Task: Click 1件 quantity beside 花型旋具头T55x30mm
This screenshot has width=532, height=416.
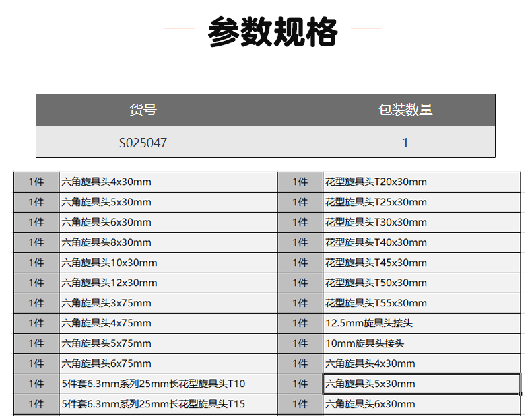Action: (300, 303)
